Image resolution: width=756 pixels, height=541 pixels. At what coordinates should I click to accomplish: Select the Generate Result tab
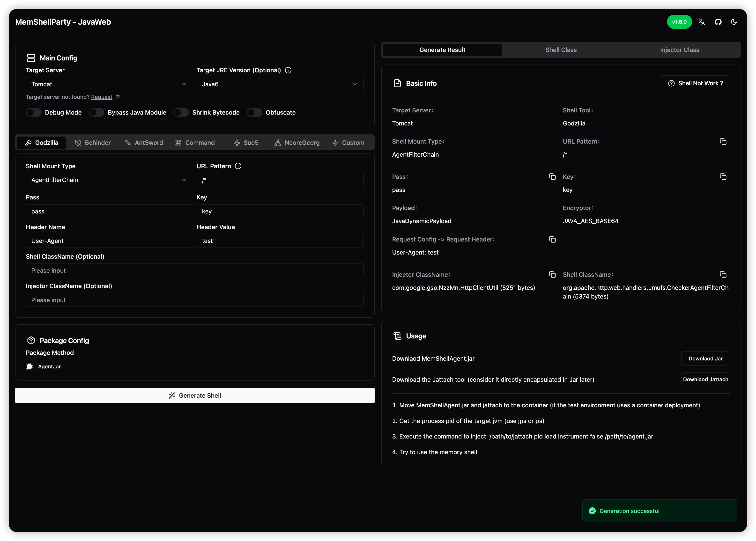442,50
